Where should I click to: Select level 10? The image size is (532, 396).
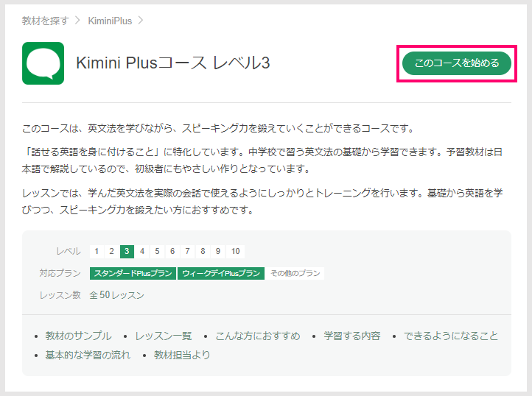click(236, 251)
